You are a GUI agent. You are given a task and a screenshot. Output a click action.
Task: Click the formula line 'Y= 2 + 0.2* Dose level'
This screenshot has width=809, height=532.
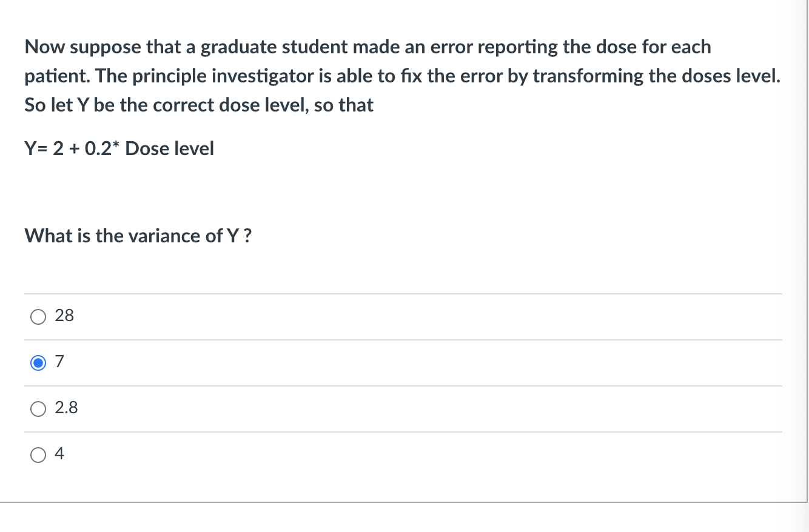pyautogui.click(x=119, y=148)
